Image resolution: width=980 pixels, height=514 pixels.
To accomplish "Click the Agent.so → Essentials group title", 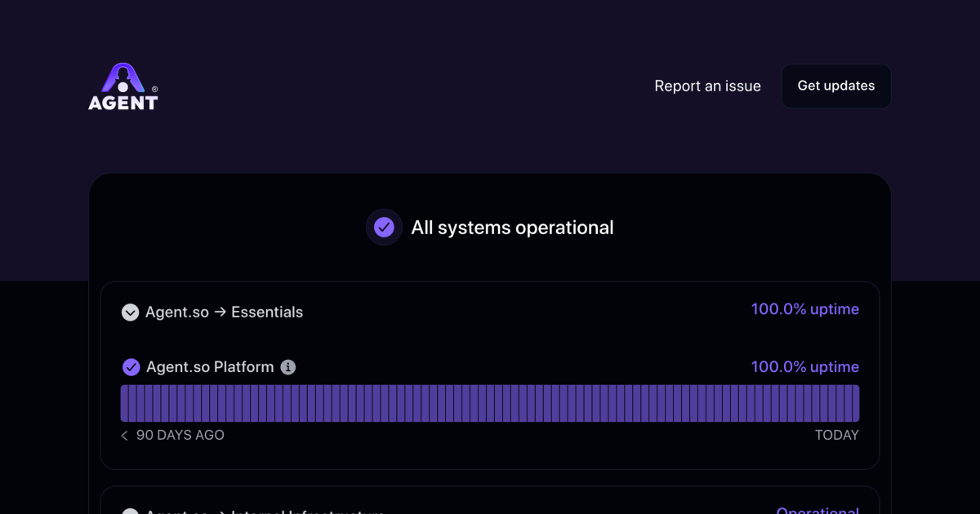I will [224, 312].
